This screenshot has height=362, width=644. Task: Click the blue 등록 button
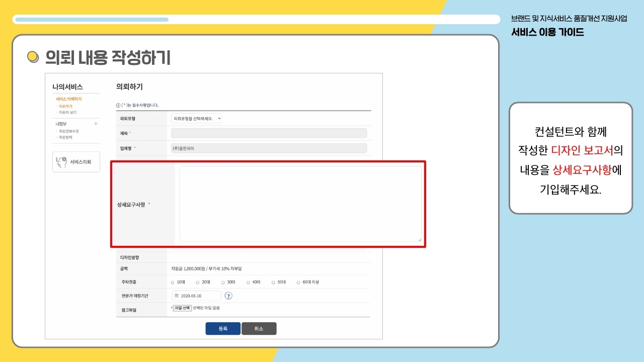[223, 329]
